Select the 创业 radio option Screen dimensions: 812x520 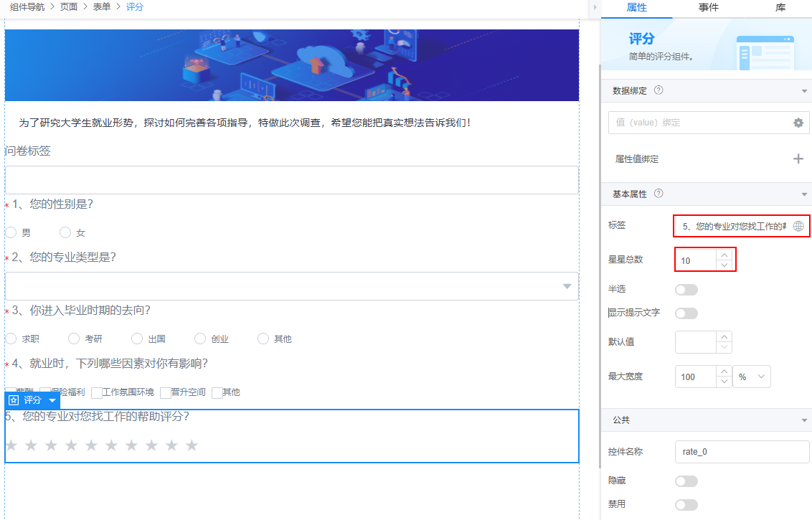tap(200, 339)
